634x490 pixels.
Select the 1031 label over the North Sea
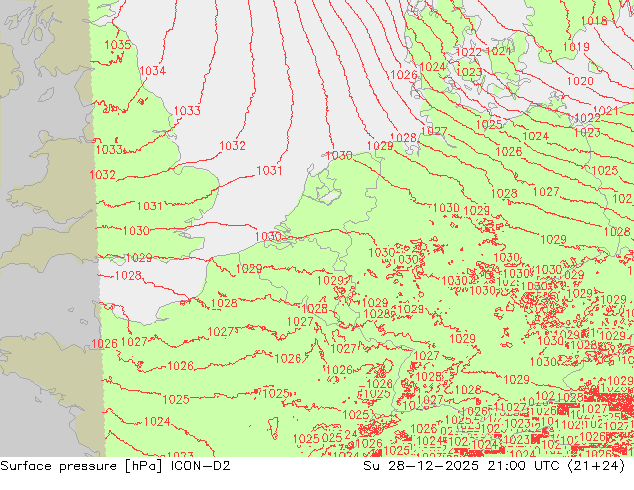269,171
